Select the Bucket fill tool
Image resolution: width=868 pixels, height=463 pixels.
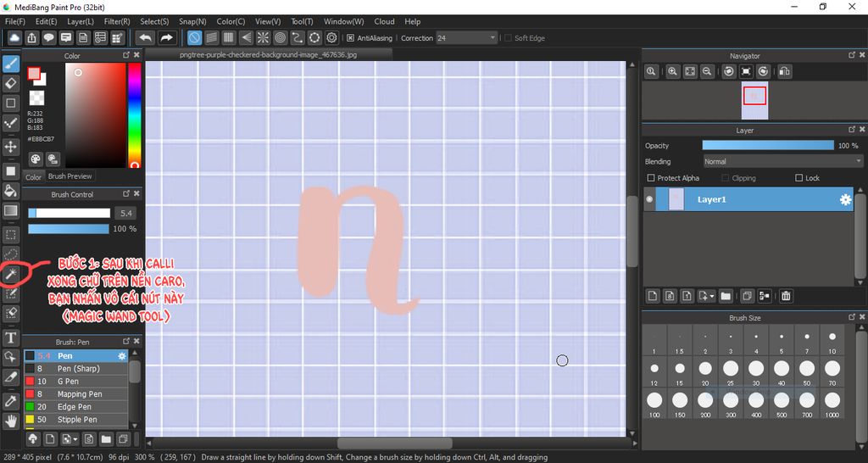pos(10,191)
